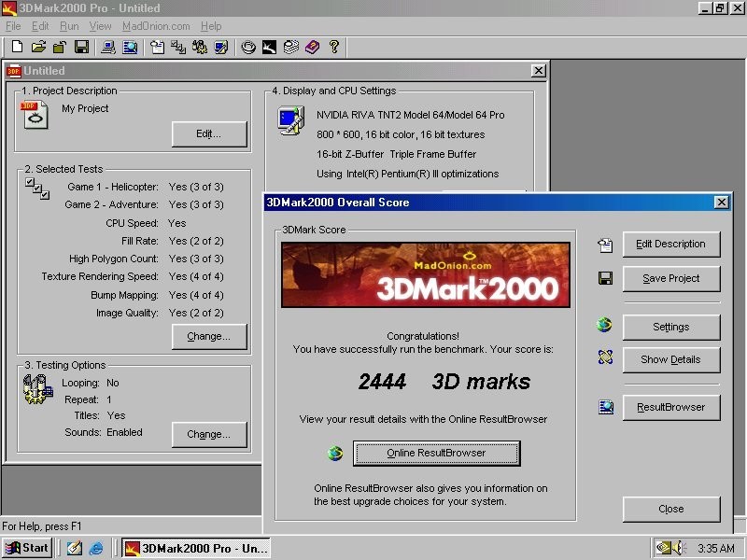The width and height of the screenshot is (747, 560).
Task: Click the ResultBrowser magnifier icon in the toolbar
Action: pos(130,47)
